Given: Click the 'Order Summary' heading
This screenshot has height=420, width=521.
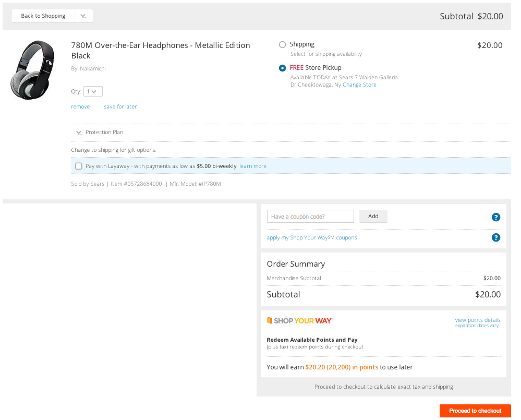Looking at the screenshot, I should tap(296, 264).
